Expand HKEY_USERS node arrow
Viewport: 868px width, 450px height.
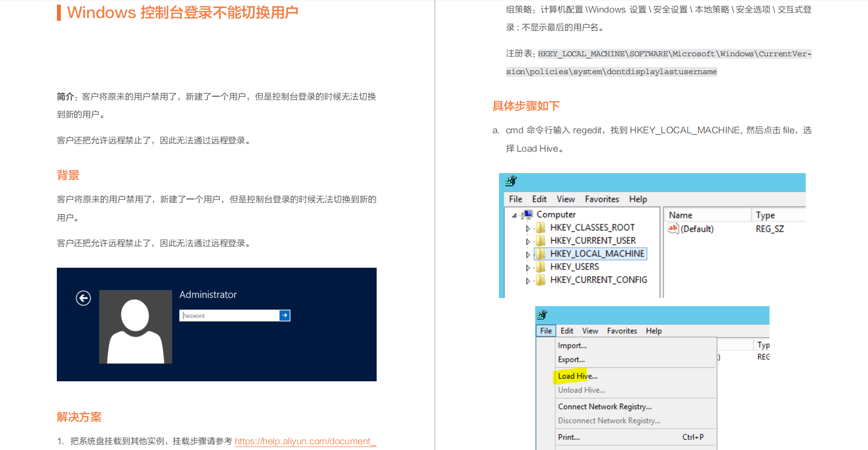coord(528,267)
